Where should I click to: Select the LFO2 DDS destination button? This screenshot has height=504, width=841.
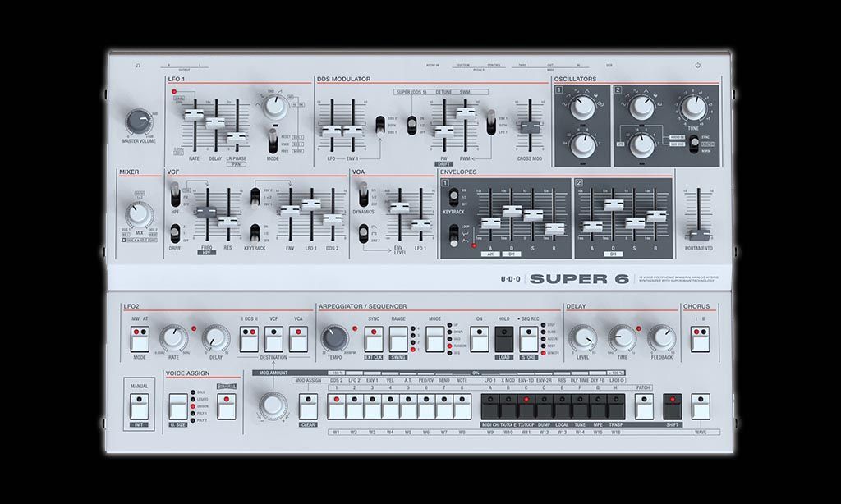tap(249, 339)
